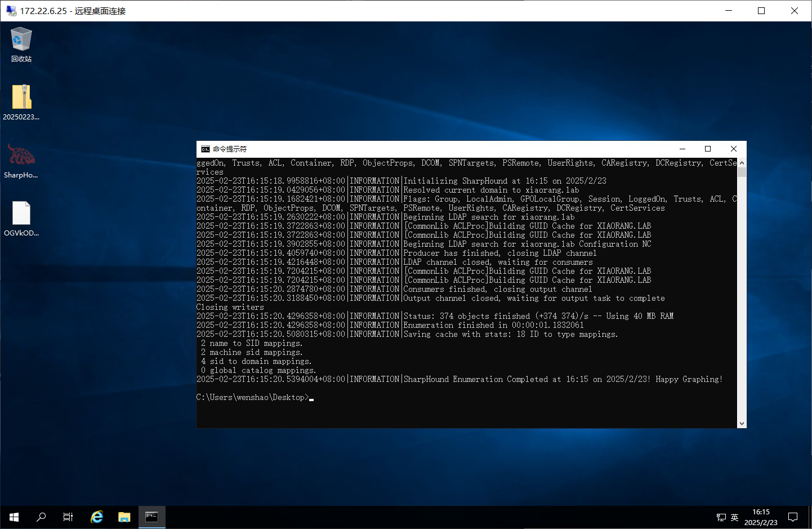Open taskbar search magnifier

click(x=41, y=517)
